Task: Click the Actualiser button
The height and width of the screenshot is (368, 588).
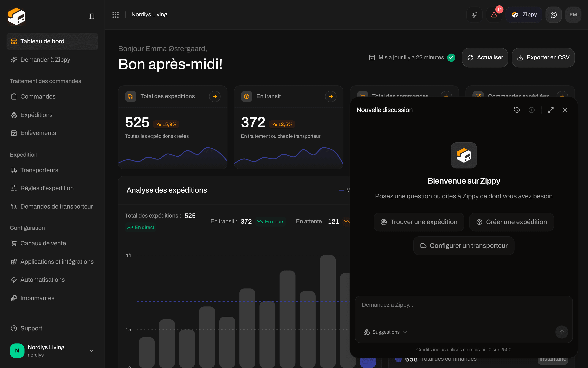Action: coord(485,57)
